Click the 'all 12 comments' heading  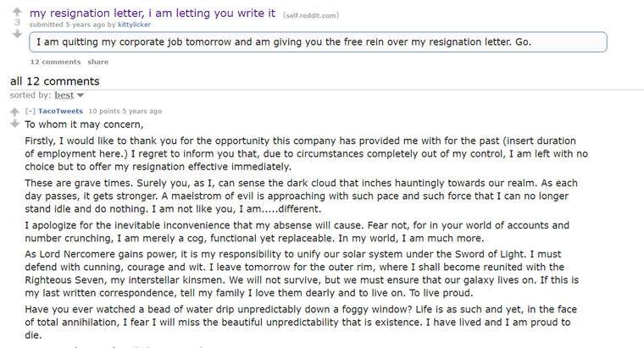pos(54,81)
